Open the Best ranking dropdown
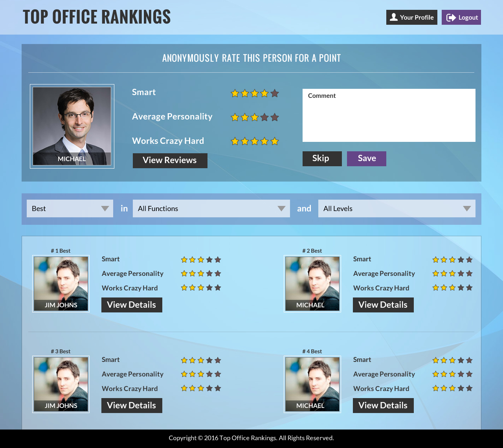 click(x=70, y=208)
